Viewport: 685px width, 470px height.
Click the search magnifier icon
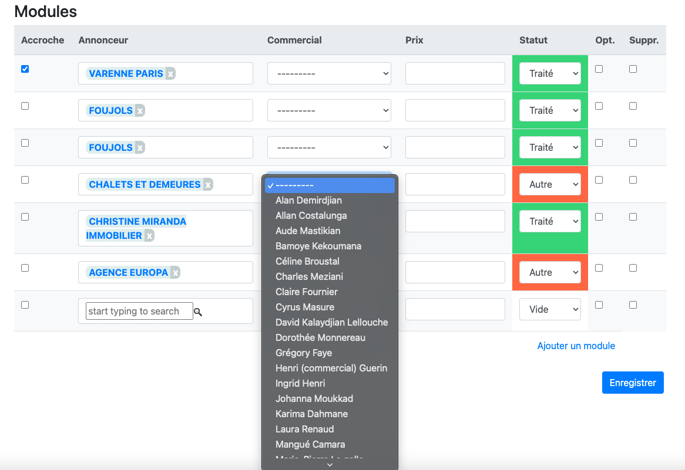pyautogui.click(x=198, y=312)
